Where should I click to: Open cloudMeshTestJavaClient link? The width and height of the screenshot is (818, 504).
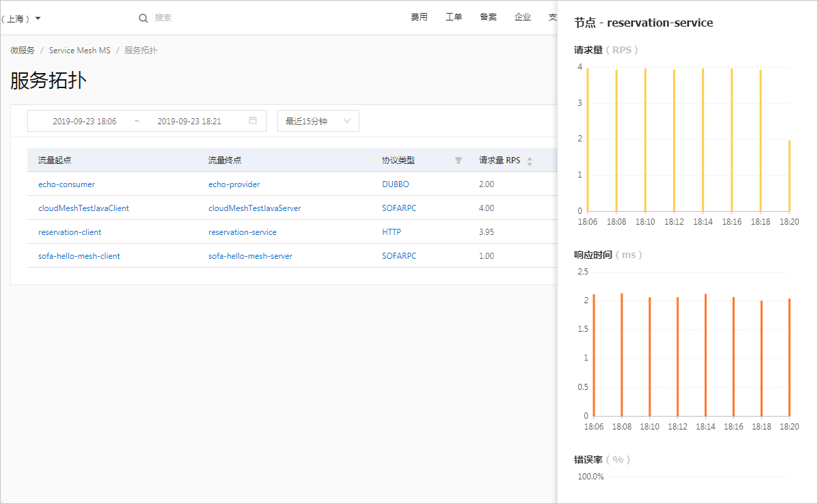pyautogui.click(x=83, y=208)
